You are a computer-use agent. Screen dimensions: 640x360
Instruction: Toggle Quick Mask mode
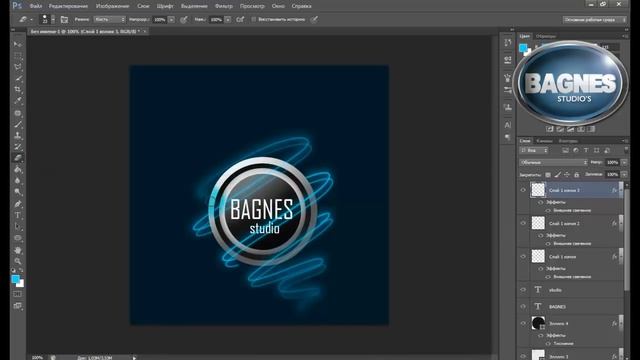[x=18, y=294]
